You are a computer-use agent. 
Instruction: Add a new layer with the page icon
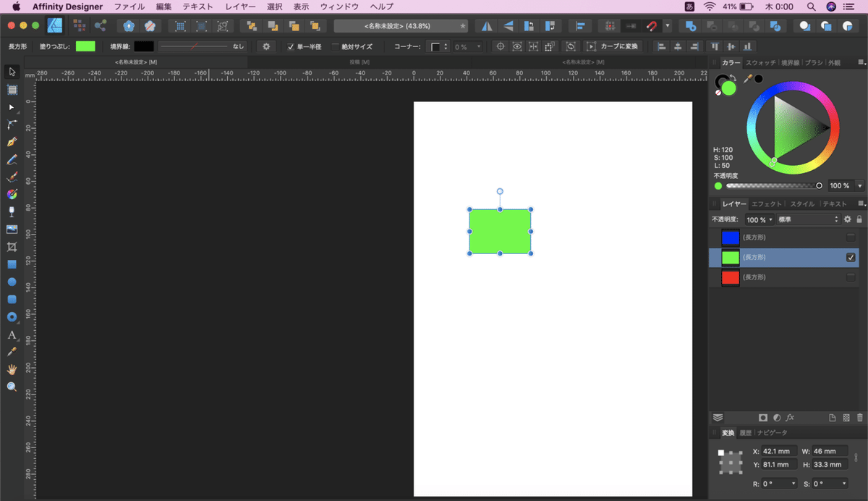(x=833, y=418)
